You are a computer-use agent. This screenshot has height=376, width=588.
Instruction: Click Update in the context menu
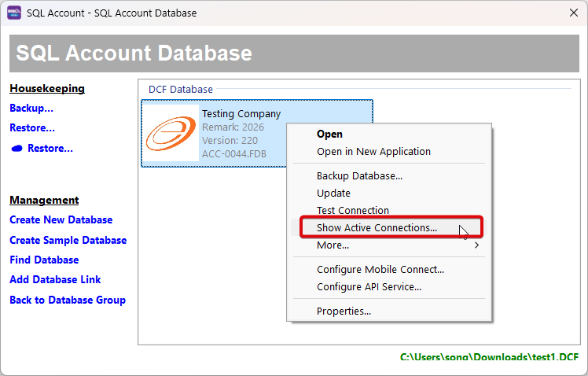(333, 194)
